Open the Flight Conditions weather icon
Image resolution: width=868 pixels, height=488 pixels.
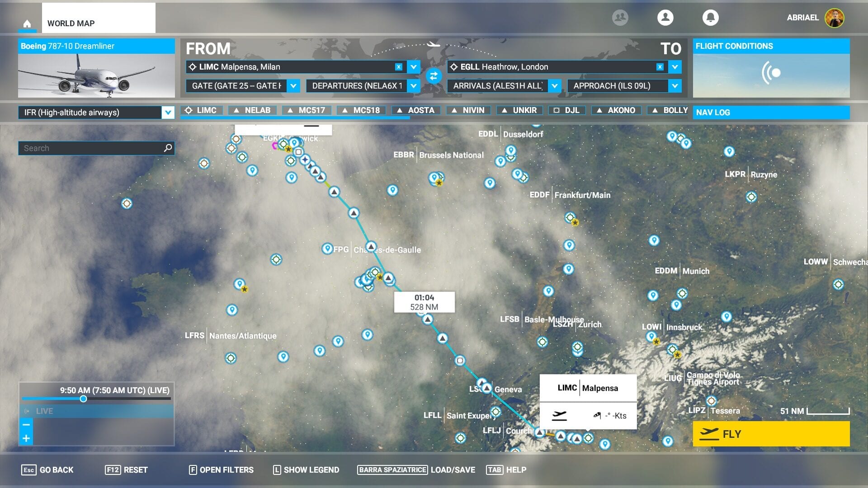coord(771,72)
